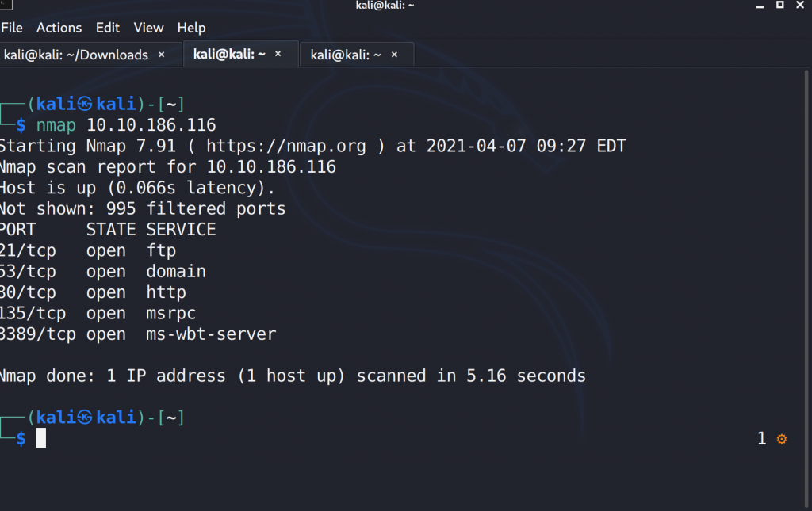This screenshot has height=511, width=812.
Task: Click the orange gear icon near the prompt
Action: pyautogui.click(x=781, y=438)
